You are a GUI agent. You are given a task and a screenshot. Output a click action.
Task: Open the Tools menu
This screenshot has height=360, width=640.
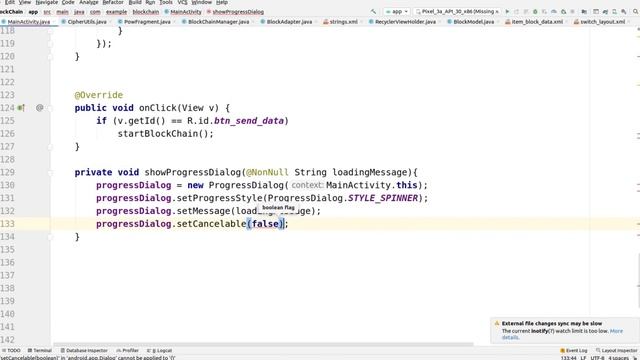166,2
